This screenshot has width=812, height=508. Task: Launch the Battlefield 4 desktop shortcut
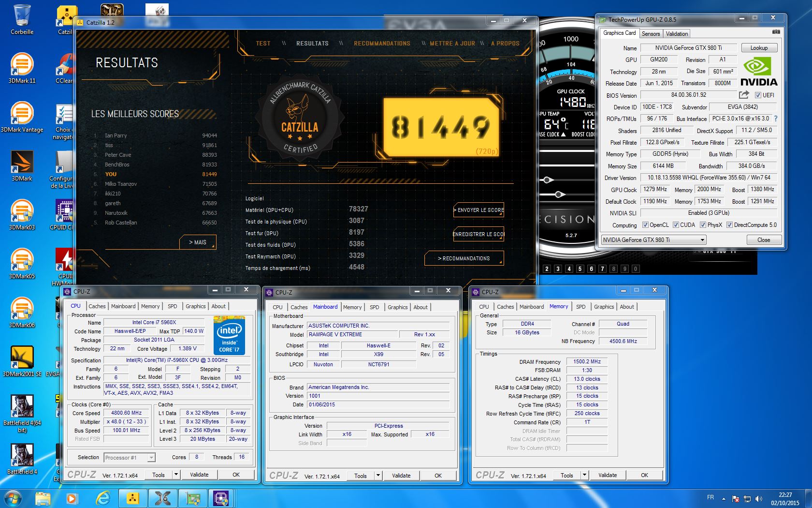click(22, 459)
